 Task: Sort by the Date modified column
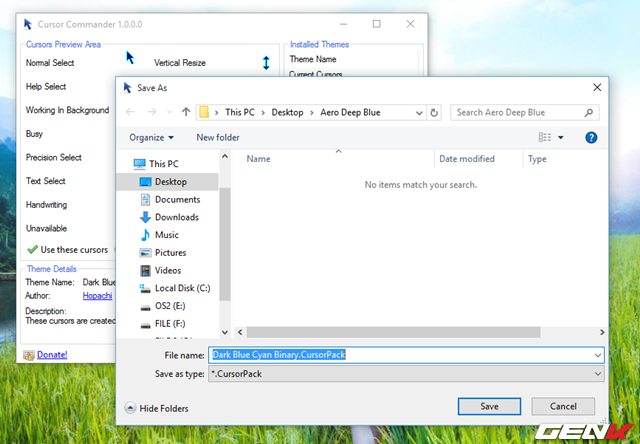[468, 159]
